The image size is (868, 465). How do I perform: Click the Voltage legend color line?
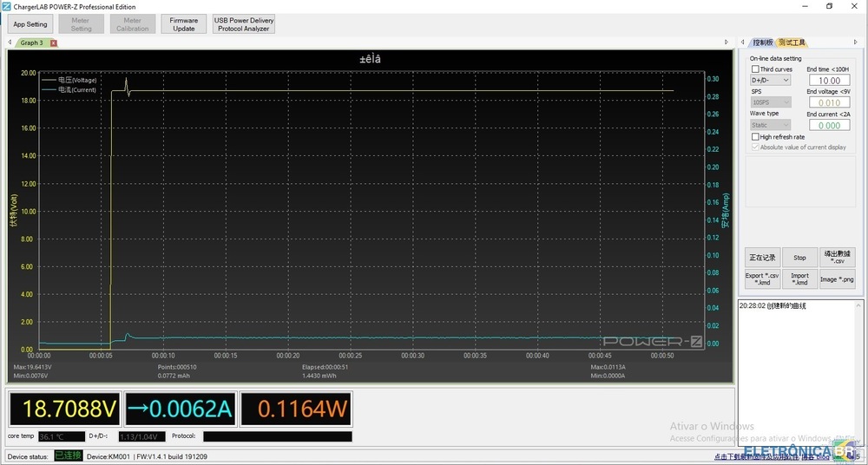coord(49,80)
